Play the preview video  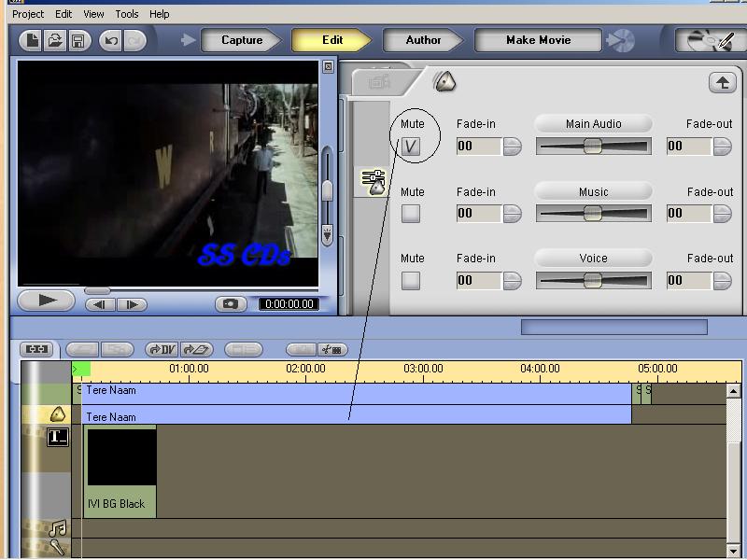click(x=46, y=301)
